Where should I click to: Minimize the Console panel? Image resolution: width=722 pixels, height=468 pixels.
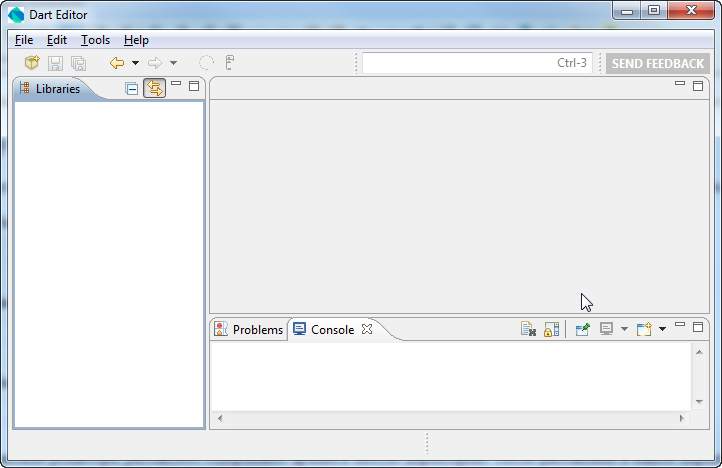click(x=680, y=325)
